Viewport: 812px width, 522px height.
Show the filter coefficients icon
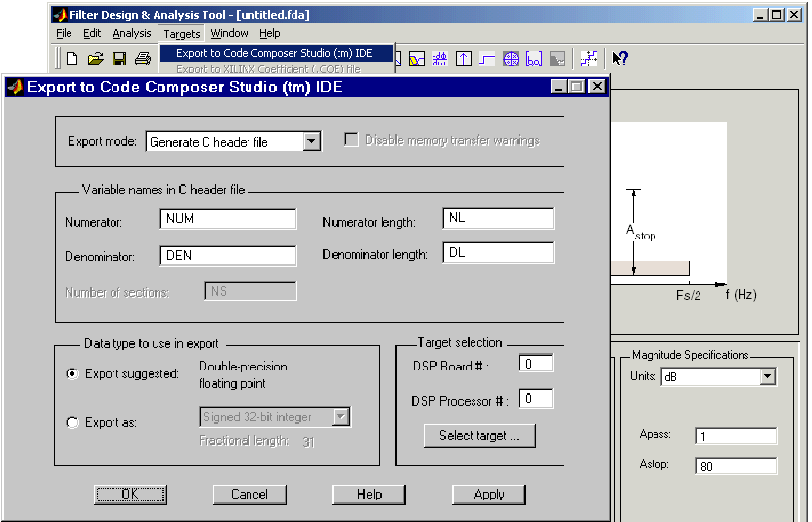[534, 59]
